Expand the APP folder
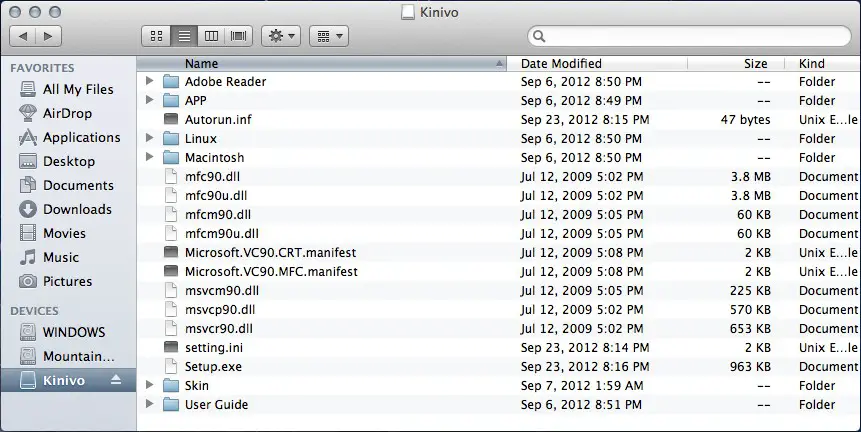Image resolution: width=861 pixels, height=432 pixels. [x=149, y=100]
